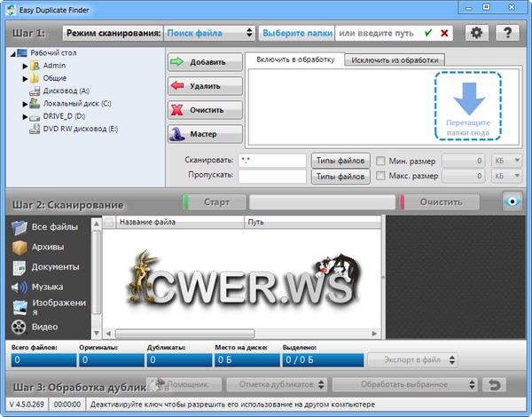Expand the Локальный диск (C:) node
Viewport: 532px width, 417px height.
pos(26,103)
